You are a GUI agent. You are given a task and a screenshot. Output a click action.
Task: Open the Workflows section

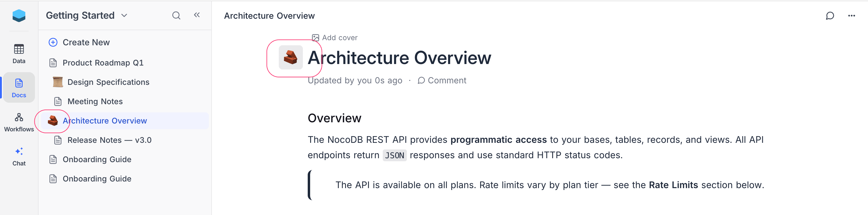click(19, 122)
